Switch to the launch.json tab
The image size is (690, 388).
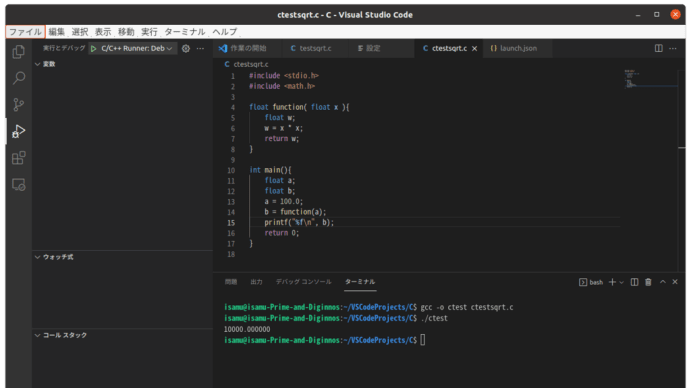click(x=518, y=48)
